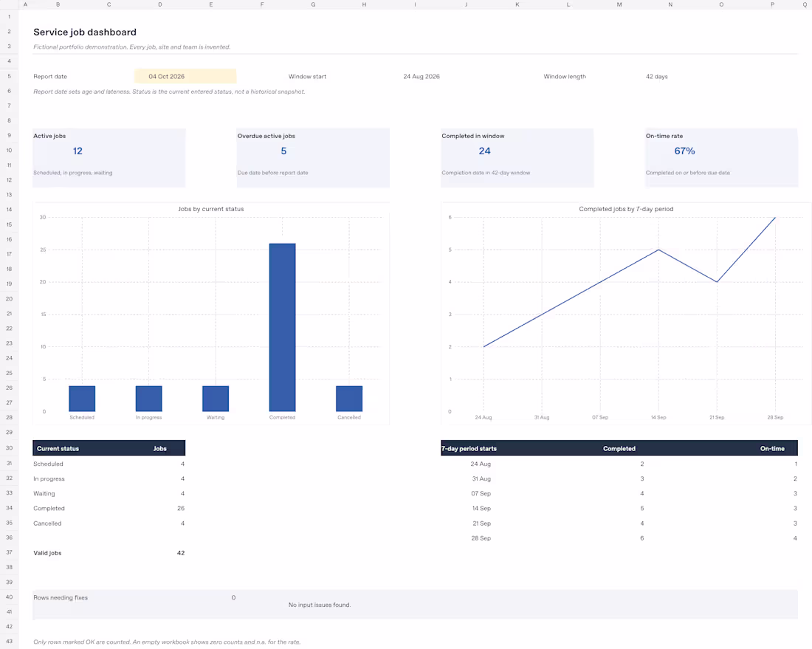Select the 'Waiting' row label in table
812x649 pixels.
click(x=44, y=494)
